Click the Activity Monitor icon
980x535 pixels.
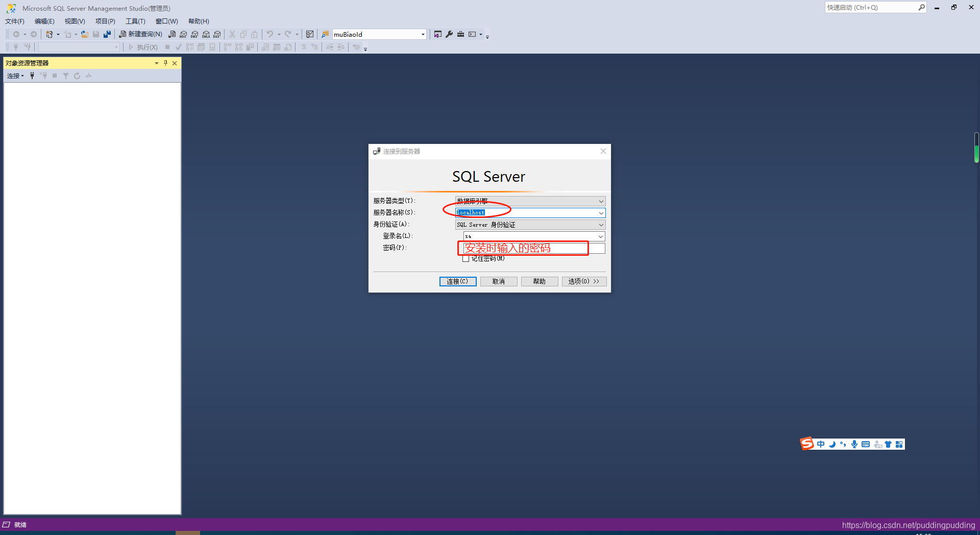(310, 34)
